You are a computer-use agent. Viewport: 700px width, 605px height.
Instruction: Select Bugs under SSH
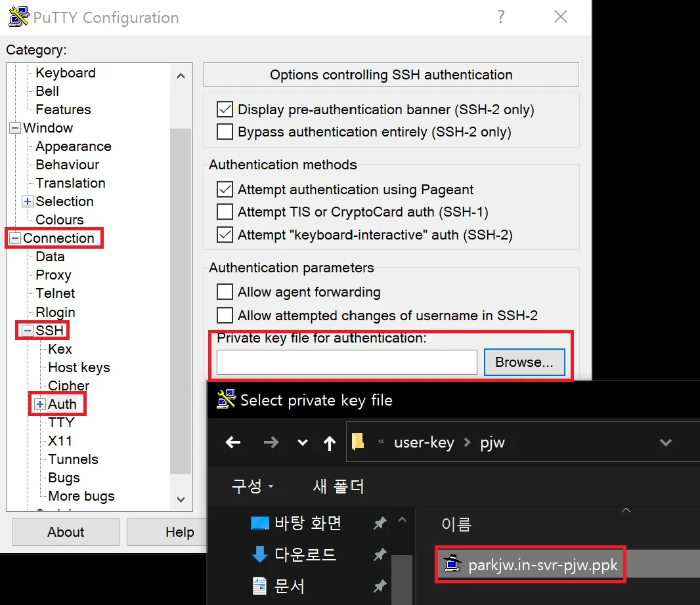[64, 478]
